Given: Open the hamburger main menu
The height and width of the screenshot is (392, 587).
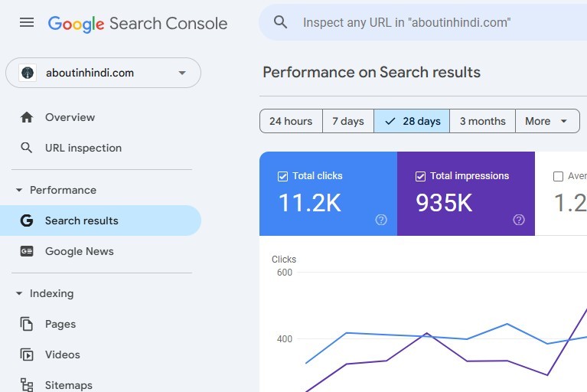Looking at the screenshot, I should 27,22.
